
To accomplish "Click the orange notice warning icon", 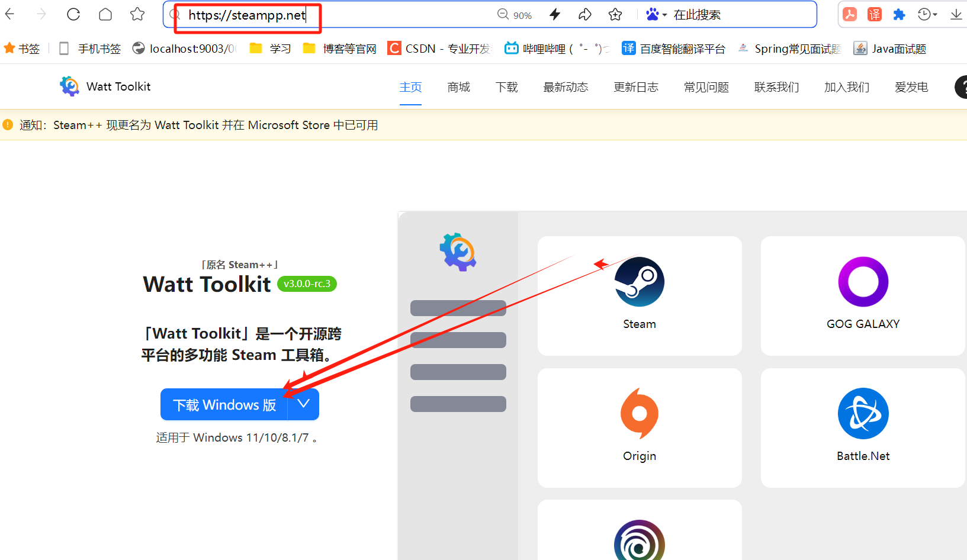I will 8,125.
